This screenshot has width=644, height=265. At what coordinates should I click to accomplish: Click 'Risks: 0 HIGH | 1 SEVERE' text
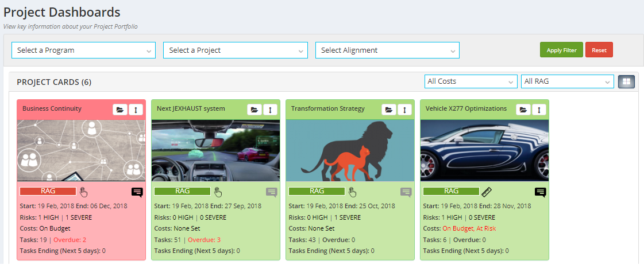[x=325, y=217]
